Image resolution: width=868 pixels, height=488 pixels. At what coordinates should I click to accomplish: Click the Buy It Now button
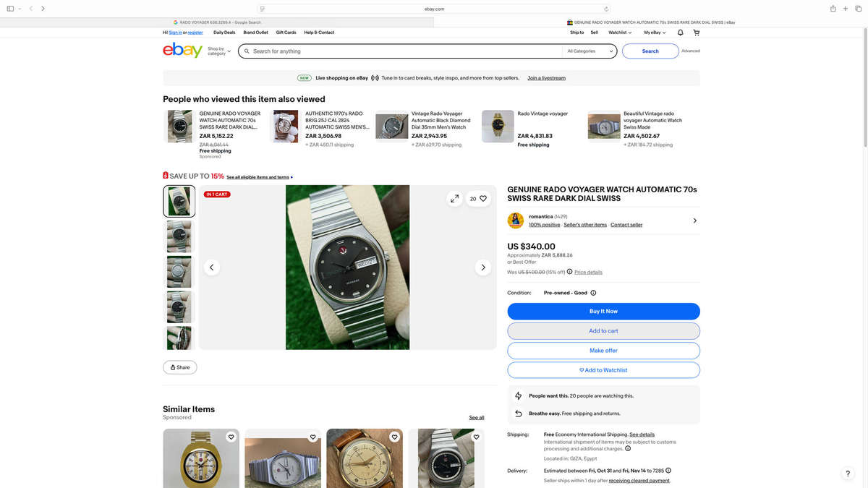click(603, 311)
